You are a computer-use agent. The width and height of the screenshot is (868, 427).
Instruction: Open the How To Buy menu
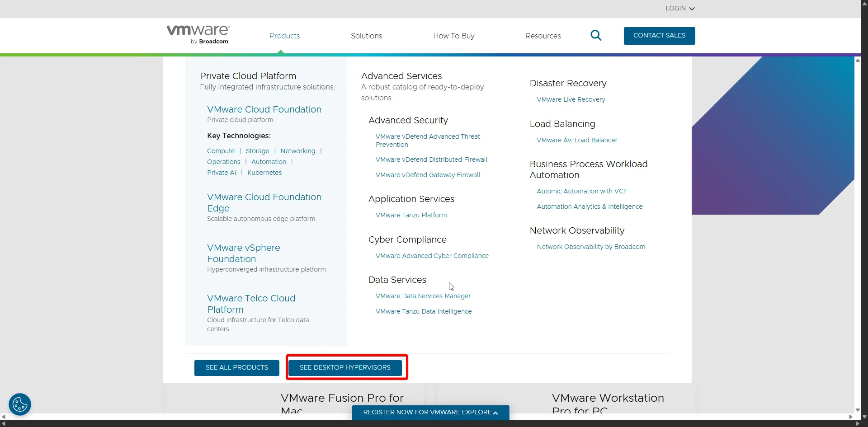pos(454,36)
